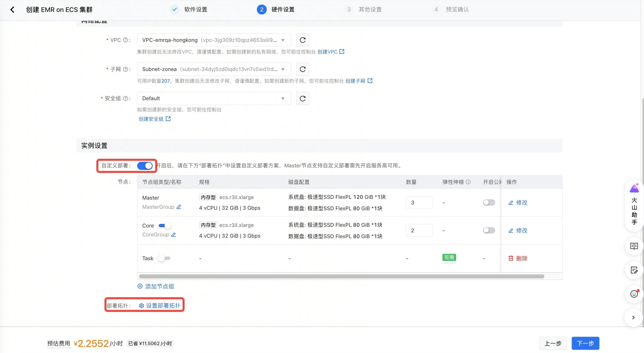Go to the software settings step
The height and width of the screenshot is (353, 644).
pos(189,10)
